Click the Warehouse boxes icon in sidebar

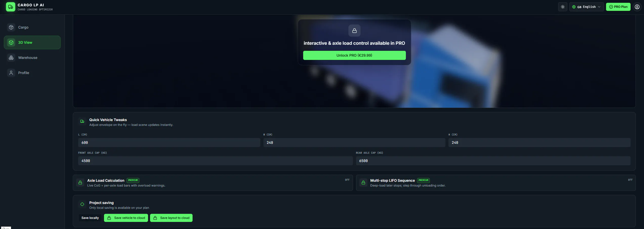[11, 58]
